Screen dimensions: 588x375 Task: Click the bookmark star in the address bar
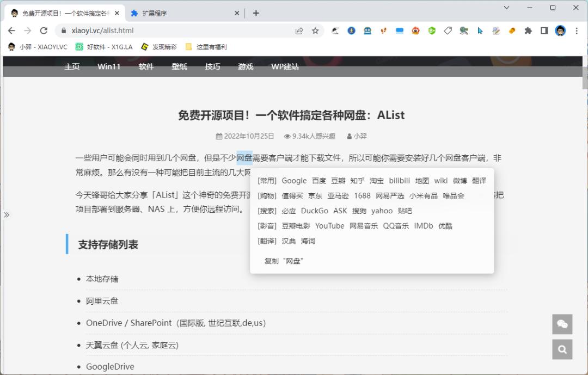click(315, 32)
